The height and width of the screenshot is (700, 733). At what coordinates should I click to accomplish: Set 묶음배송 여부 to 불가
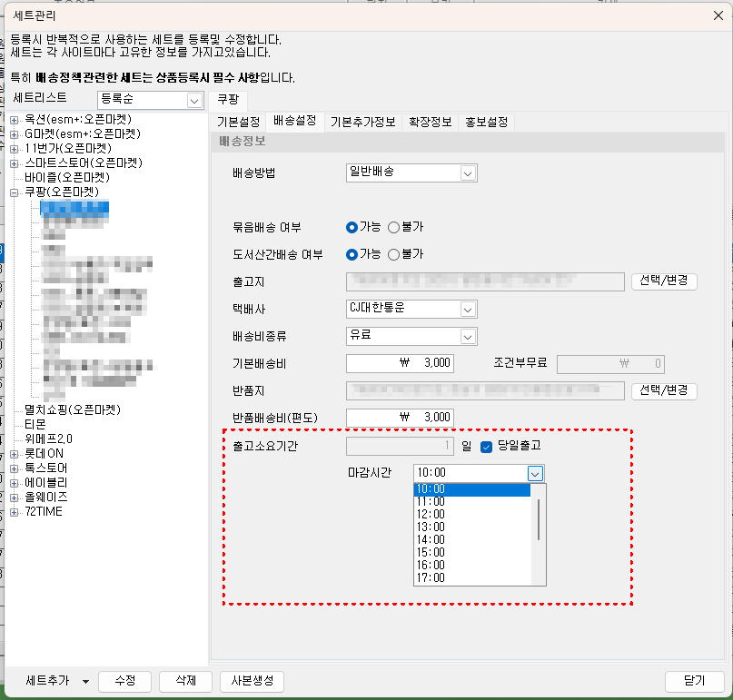click(x=394, y=227)
